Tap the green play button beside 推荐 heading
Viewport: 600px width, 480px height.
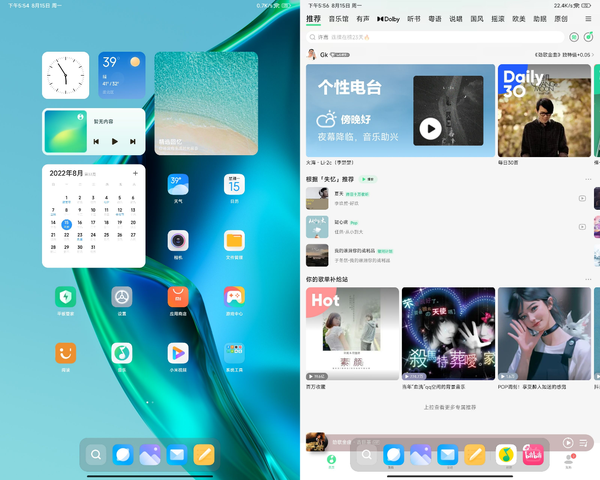click(368, 179)
